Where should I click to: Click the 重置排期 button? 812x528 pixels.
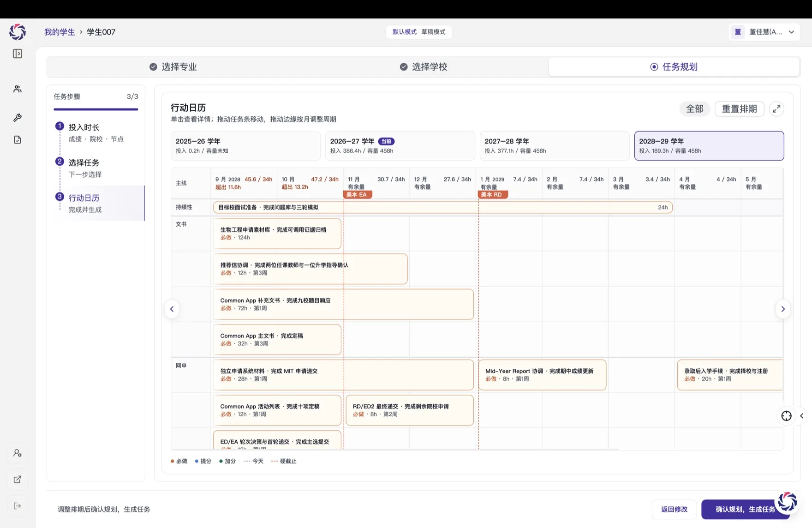(739, 109)
